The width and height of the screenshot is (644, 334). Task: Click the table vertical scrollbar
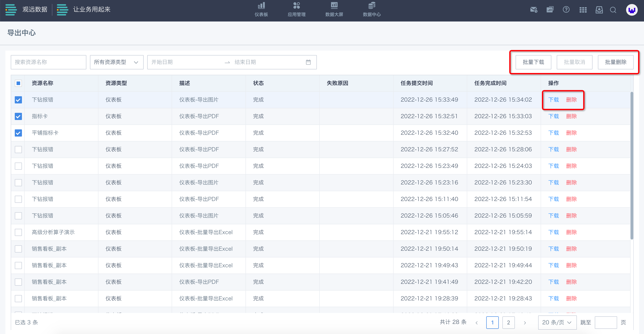(632, 165)
